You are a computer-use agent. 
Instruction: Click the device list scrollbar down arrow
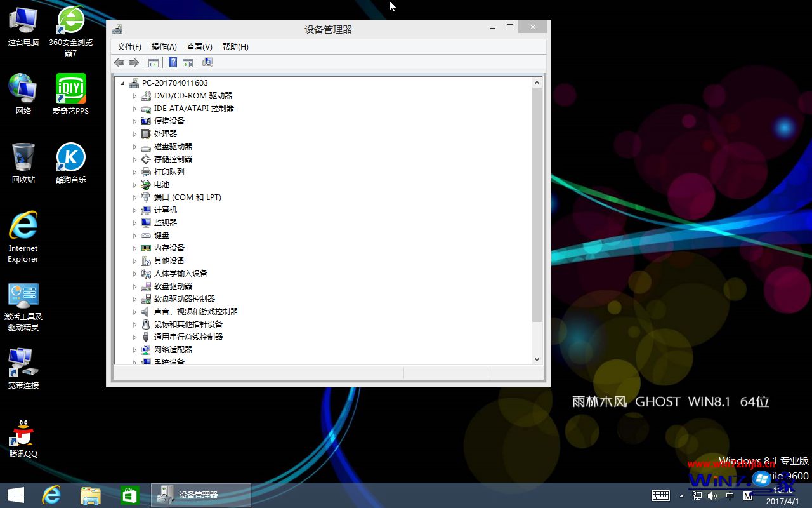point(537,359)
